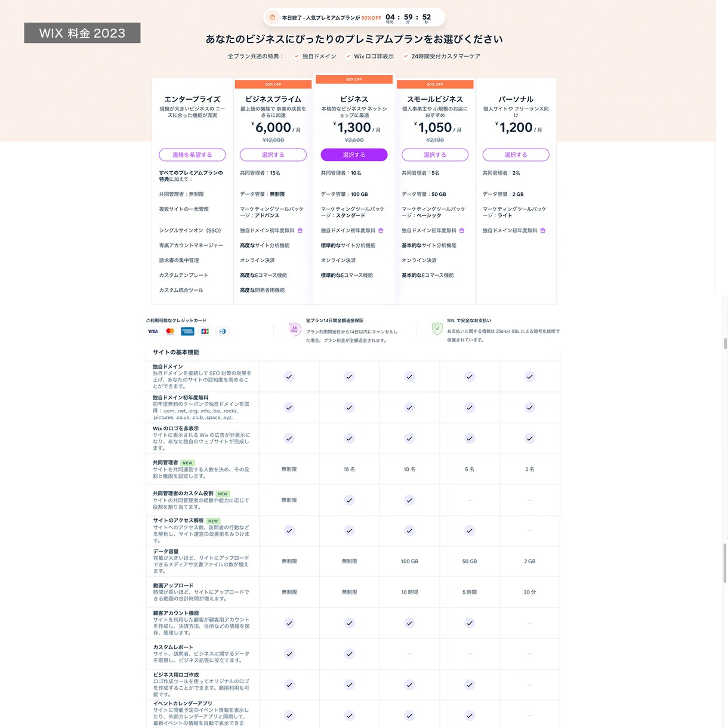The width and height of the screenshot is (728, 728).
Task: Click the JCB card icon
Action: click(205, 331)
